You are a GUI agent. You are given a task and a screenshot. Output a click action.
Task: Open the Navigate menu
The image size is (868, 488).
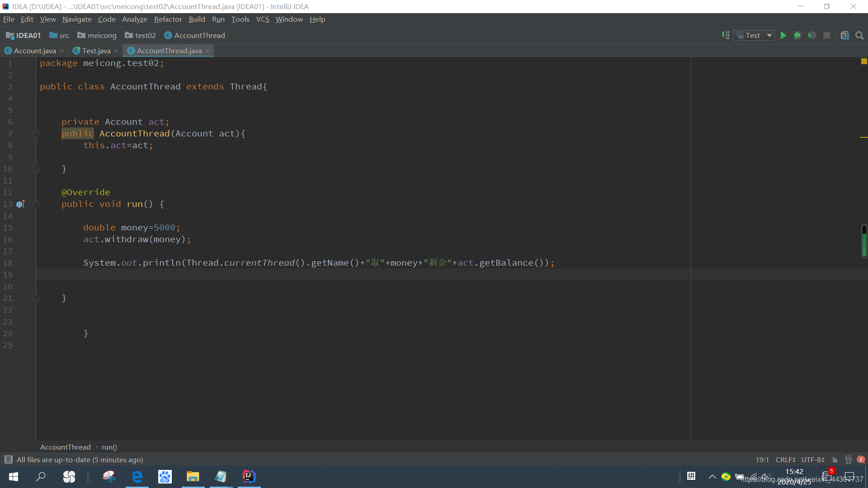77,19
